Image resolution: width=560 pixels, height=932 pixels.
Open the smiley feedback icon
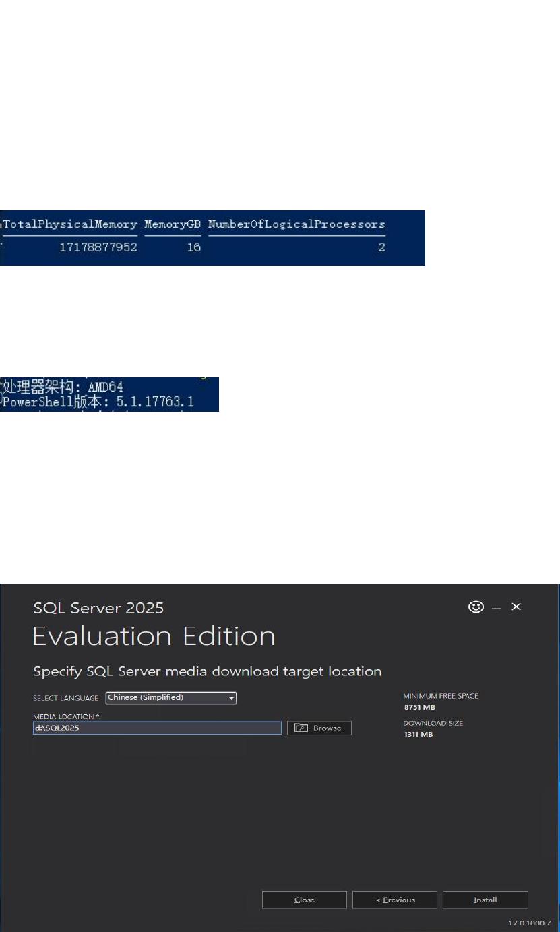coord(476,607)
